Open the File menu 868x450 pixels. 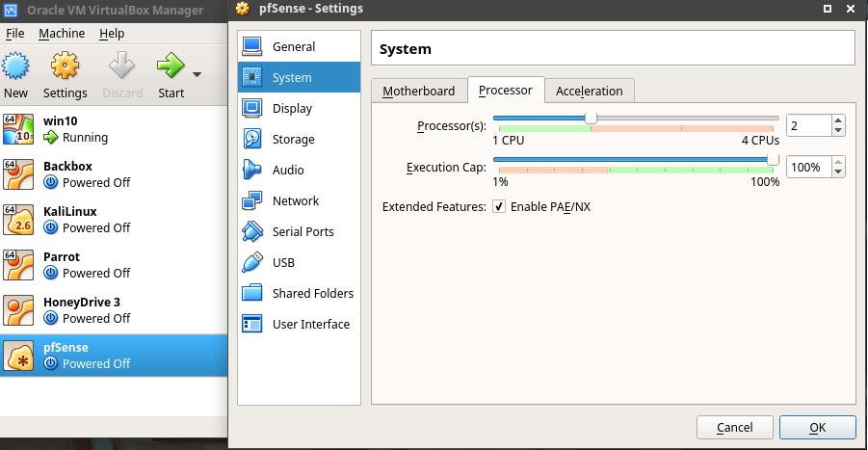15,33
